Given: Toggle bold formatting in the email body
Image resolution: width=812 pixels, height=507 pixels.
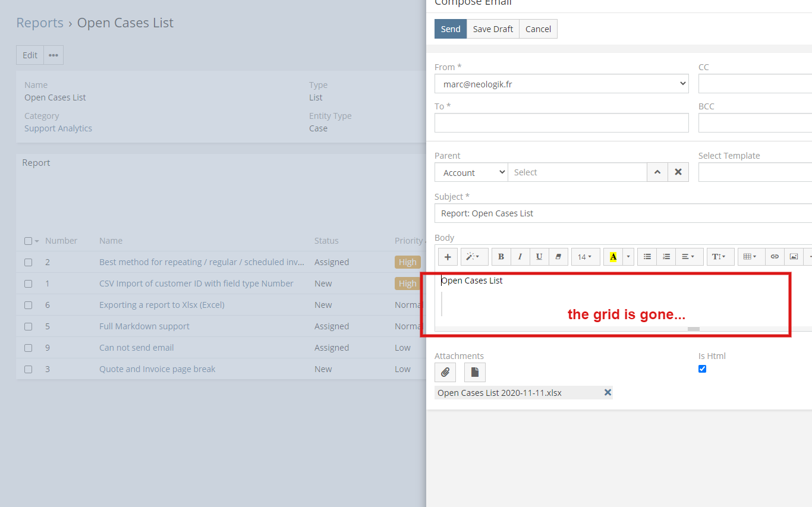Looking at the screenshot, I should click(501, 257).
